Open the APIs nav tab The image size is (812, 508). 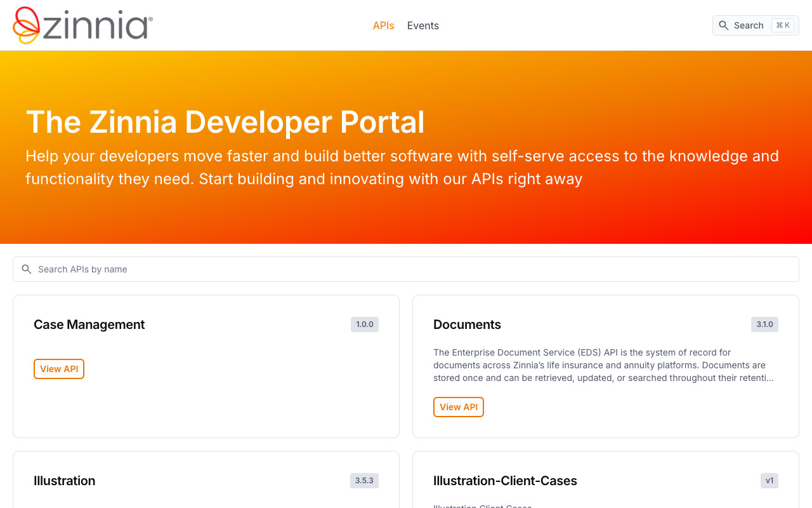pyautogui.click(x=383, y=25)
